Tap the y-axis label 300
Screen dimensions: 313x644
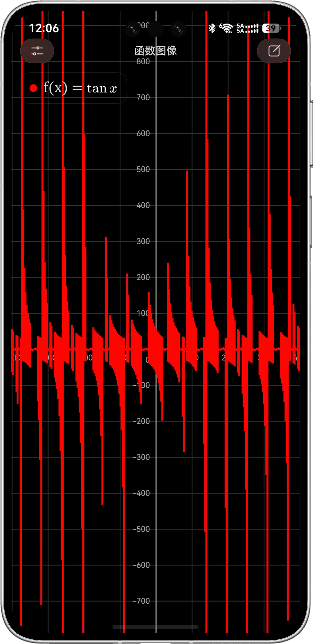click(x=143, y=241)
